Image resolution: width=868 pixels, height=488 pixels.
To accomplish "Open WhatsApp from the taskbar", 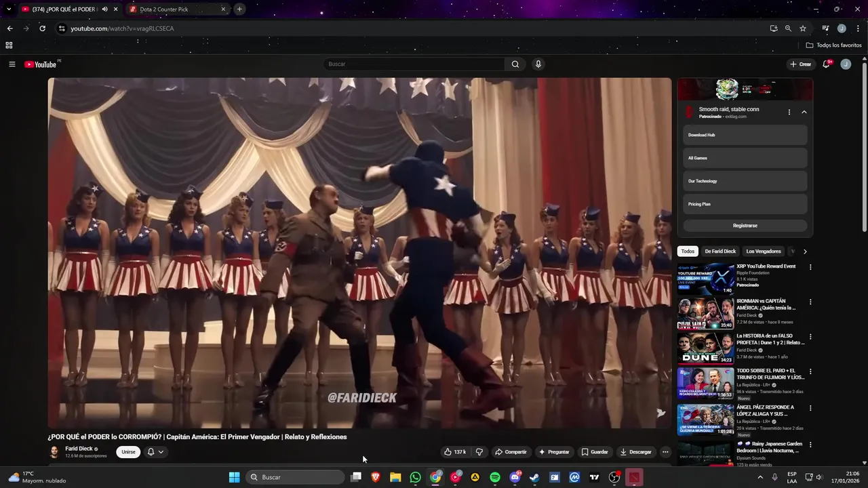I will coord(415,477).
